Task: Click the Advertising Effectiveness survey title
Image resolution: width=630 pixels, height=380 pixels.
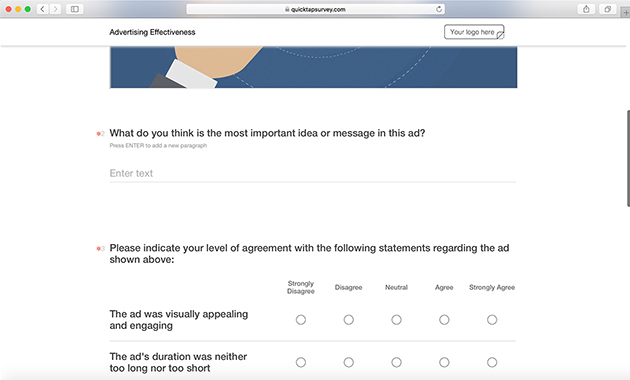Action: coord(152,32)
